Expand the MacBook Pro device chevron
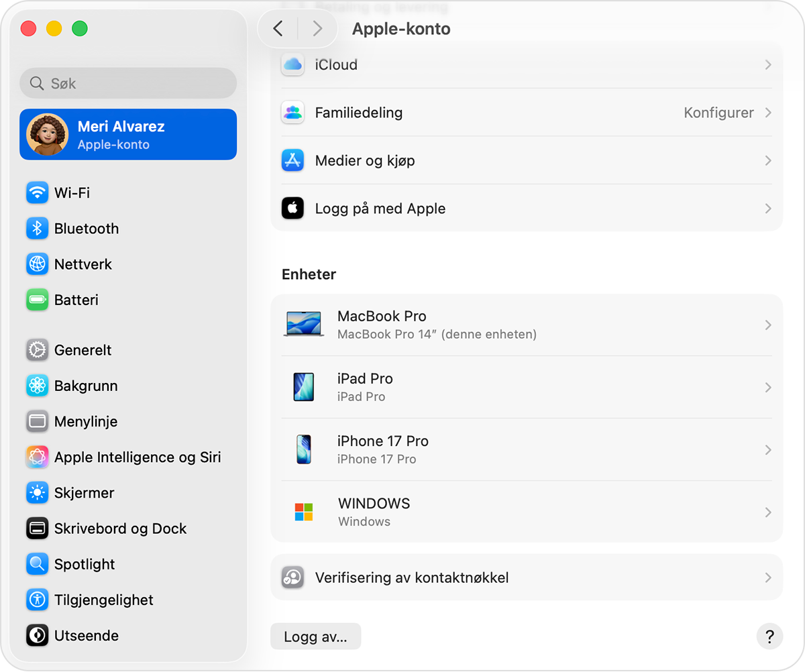Viewport: 805px width, 672px height. [768, 325]
